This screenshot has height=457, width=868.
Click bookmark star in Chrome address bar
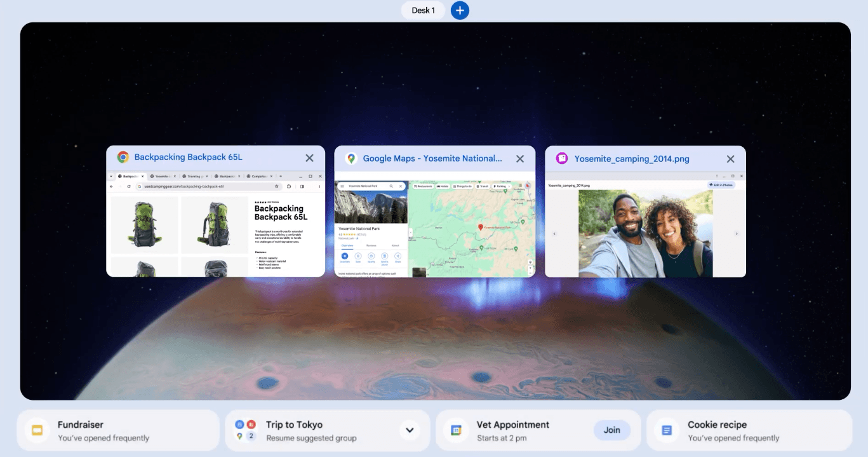277,186
